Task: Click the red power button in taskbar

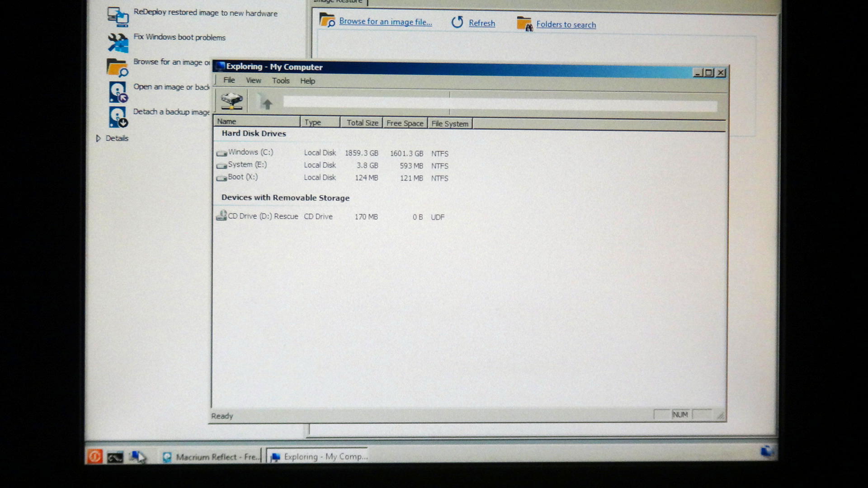Action: point(94,457)
